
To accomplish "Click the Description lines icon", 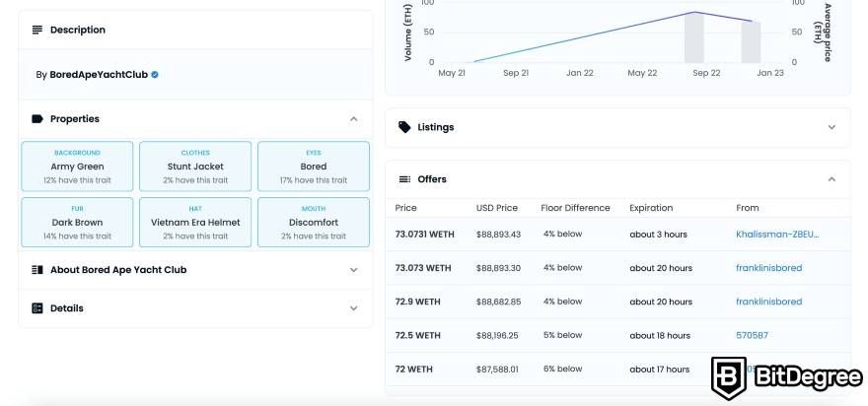I will [37, 30].
